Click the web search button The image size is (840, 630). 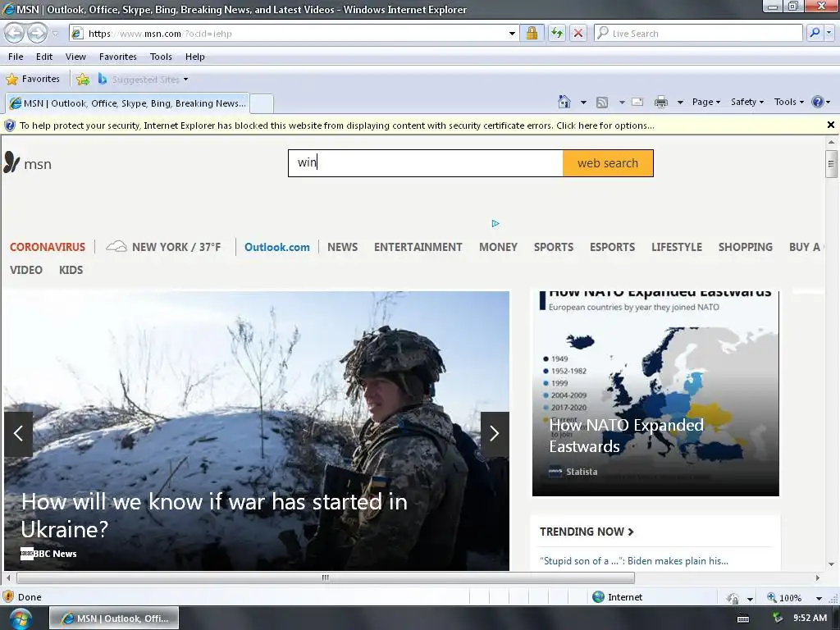608,163
